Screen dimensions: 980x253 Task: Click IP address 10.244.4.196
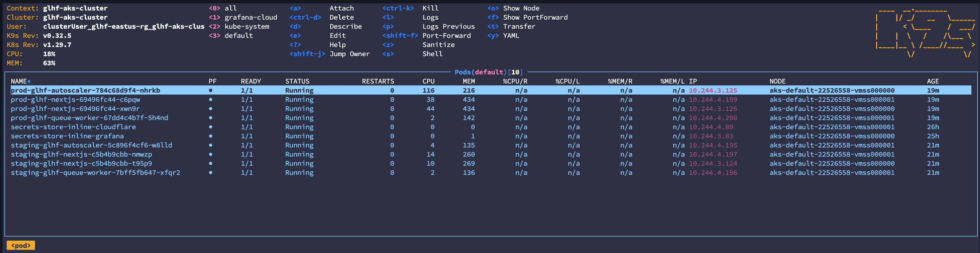pos(713,172)
